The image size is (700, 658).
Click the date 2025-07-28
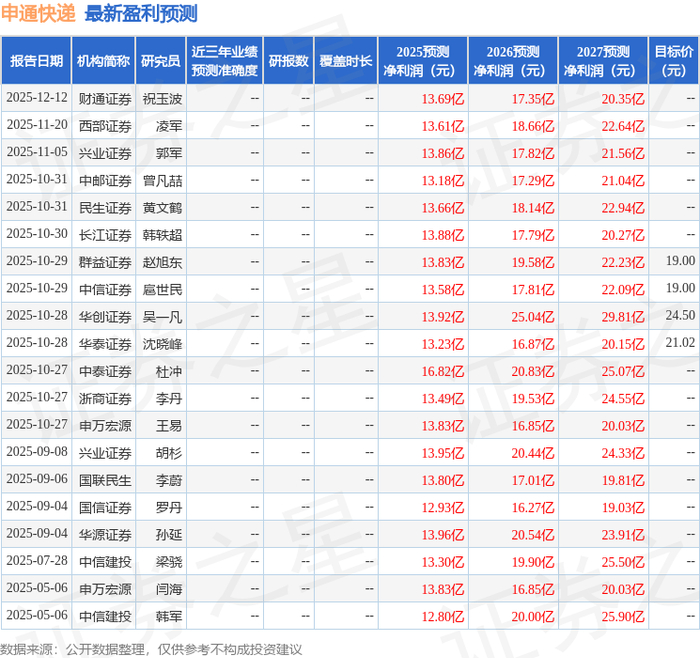pos(37,561)
